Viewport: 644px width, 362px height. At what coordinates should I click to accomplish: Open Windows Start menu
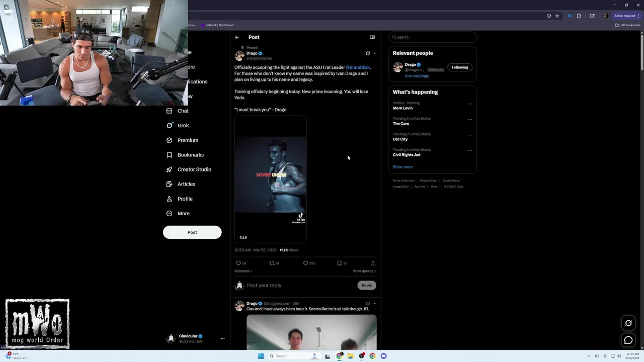pos(261,356)
